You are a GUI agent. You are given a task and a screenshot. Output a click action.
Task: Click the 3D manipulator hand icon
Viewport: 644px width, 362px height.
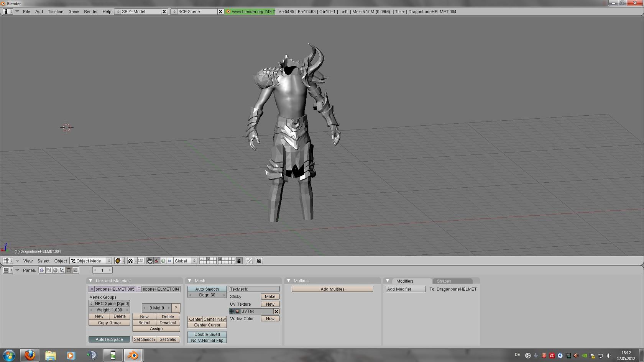(x=149, y=261)
